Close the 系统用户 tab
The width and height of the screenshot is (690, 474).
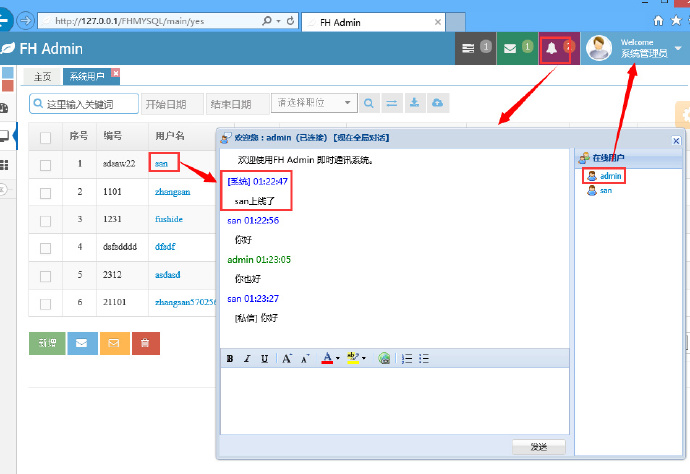[115, 73]
